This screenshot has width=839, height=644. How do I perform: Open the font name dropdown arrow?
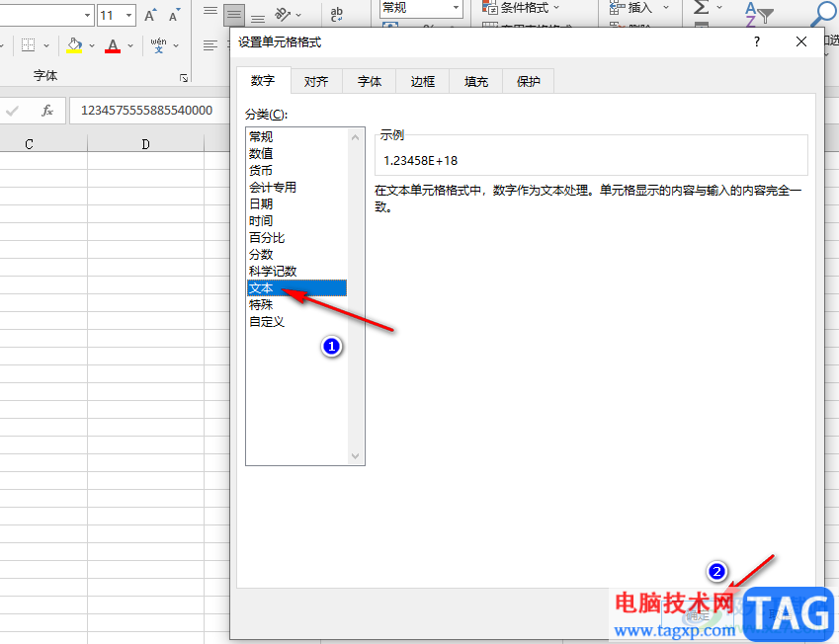(87, 16)
